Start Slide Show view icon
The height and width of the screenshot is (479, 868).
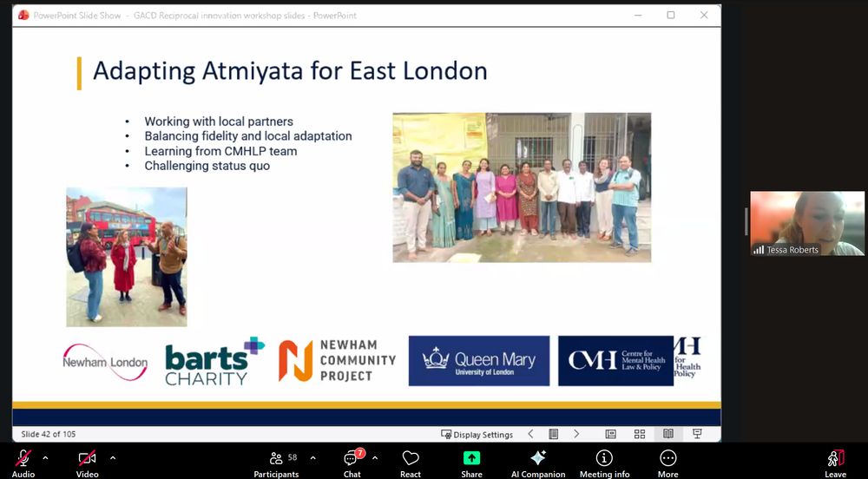click(697, 434)
